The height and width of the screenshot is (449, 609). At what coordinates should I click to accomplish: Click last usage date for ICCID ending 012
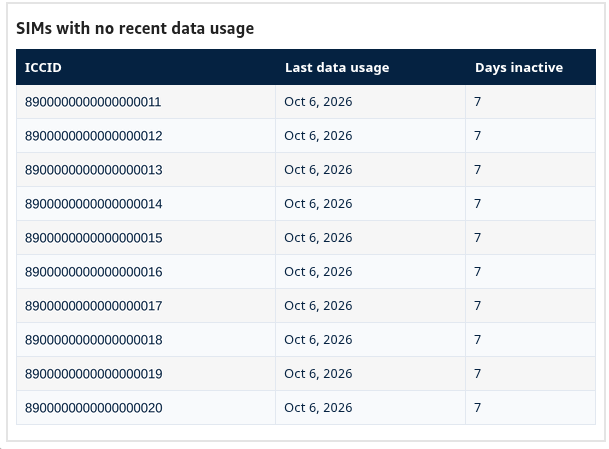(x=318, y=136)
